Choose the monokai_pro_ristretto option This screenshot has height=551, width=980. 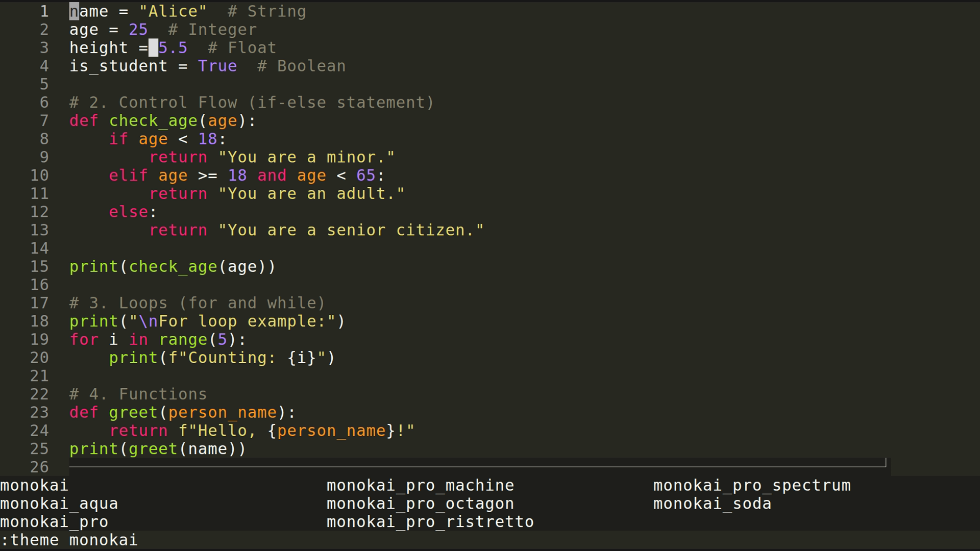tap(430, 521)
